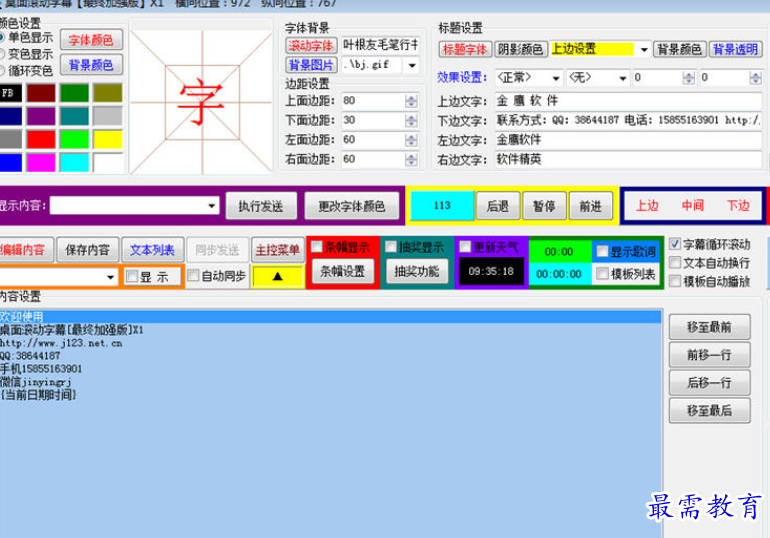Expand the 上边设置 yellow dropdown
The height and width of the screenshot is (538, 770).
coord(643,49)
